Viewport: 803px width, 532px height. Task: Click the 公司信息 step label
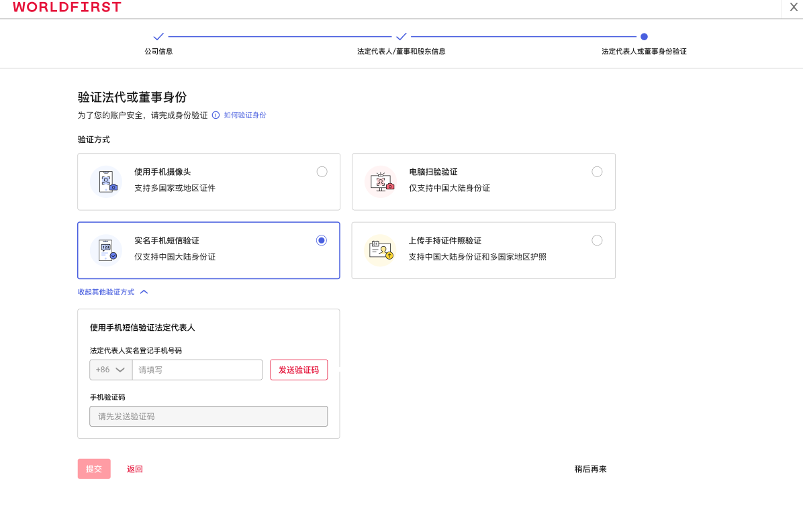[x=158, y=50]
